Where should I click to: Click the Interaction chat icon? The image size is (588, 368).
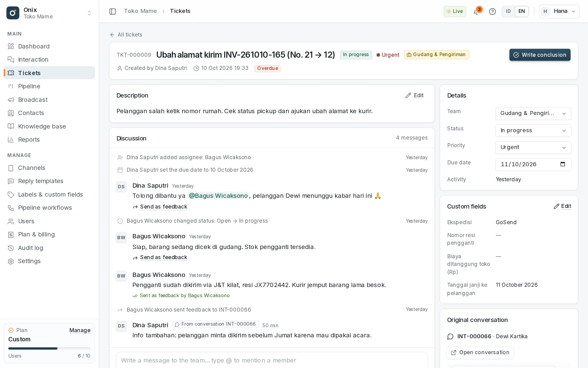(x=11, y=59)
